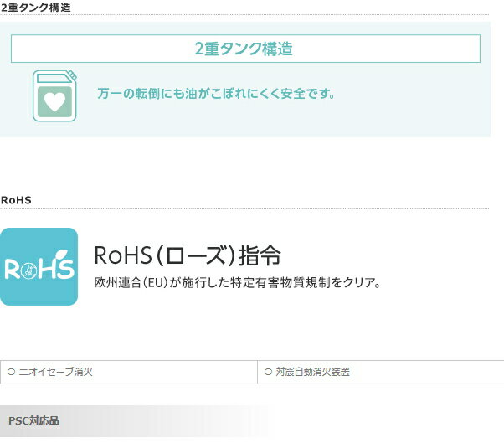The height and width of the screenshot is (448, 504).
Task: Click the 欧州連合(EU) description sentence
Action: 238,282
